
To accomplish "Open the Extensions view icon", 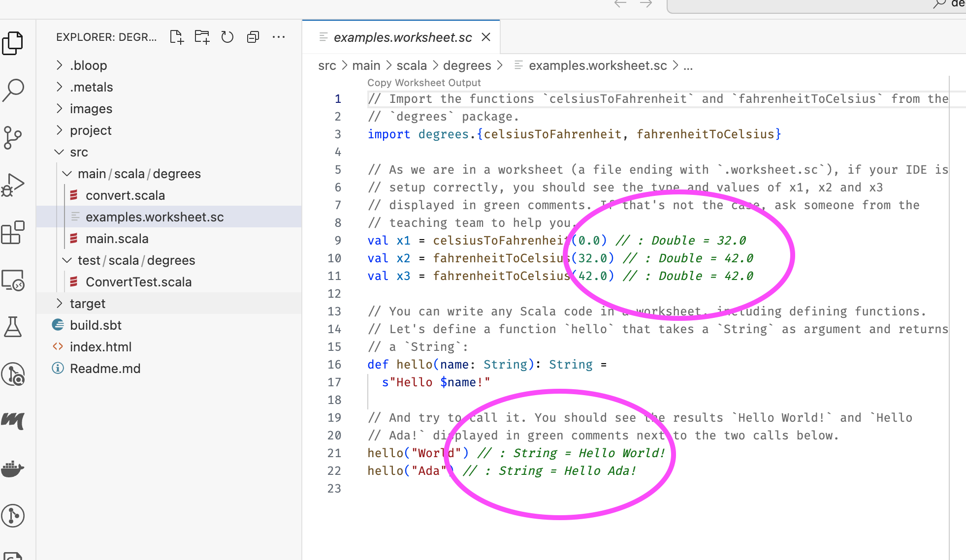I will pyautogui.click(x=13, y=232).
